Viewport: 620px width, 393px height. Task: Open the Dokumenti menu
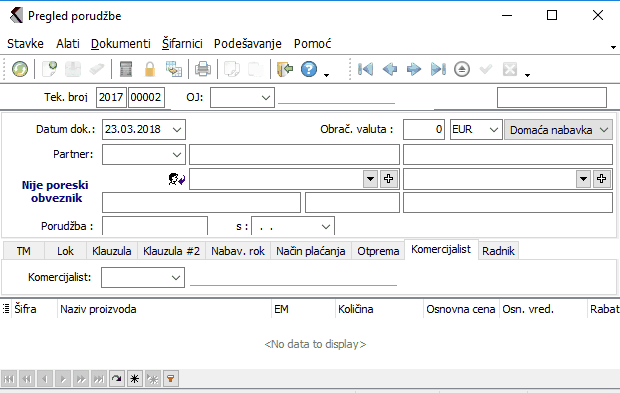(121, 43)
